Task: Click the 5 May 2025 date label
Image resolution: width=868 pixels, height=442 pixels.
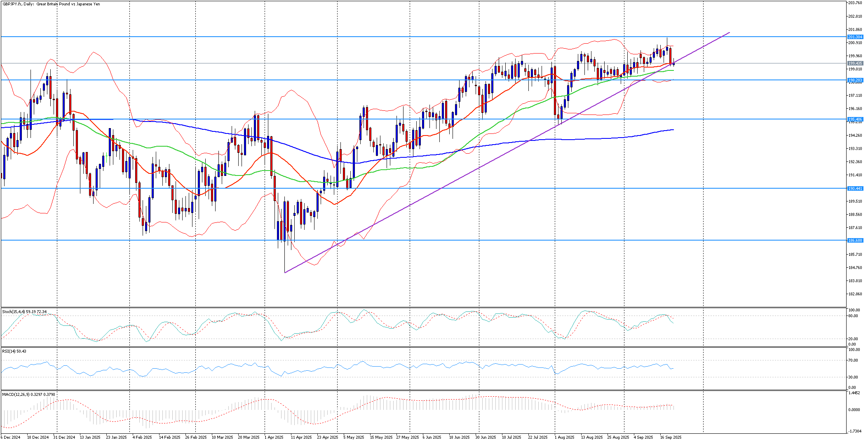Action: point(354,437)
